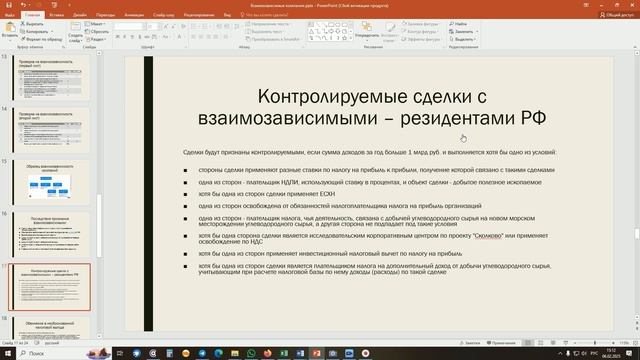The width and height of the screenshot is (640, 360).
Task: Open Calculator from the taskbar
Action: tap(169, 353)
